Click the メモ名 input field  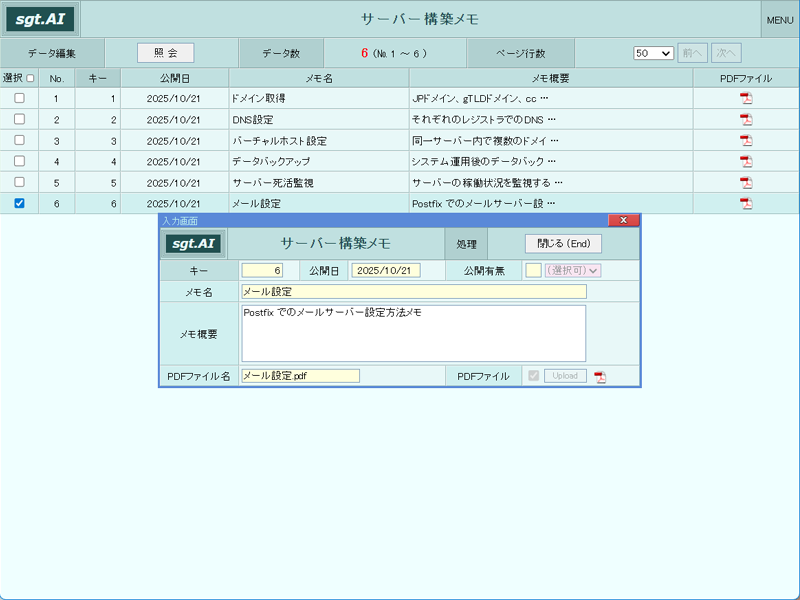(414, 291)
